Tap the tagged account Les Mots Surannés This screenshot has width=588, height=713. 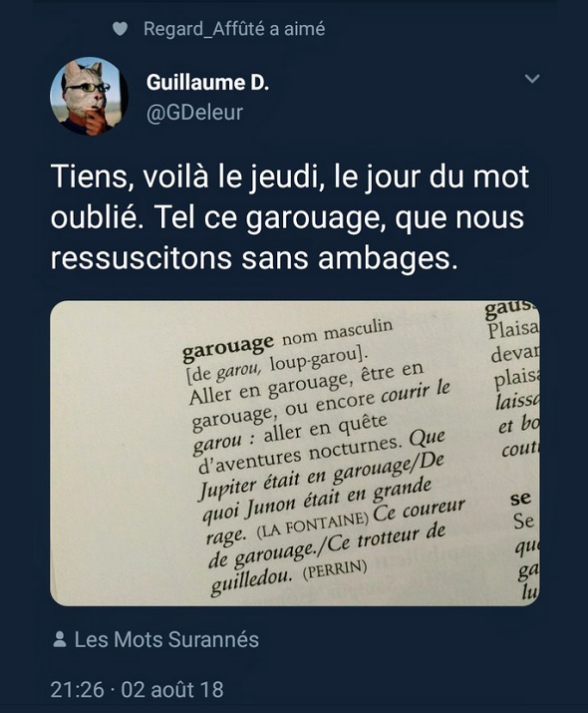tap(166, 639)
